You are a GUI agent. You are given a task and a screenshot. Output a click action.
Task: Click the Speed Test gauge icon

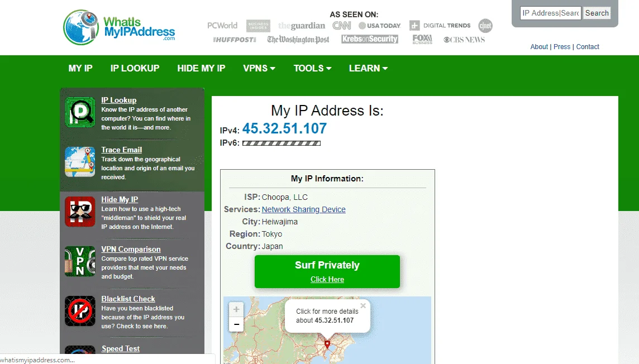(x=80, y=349)
